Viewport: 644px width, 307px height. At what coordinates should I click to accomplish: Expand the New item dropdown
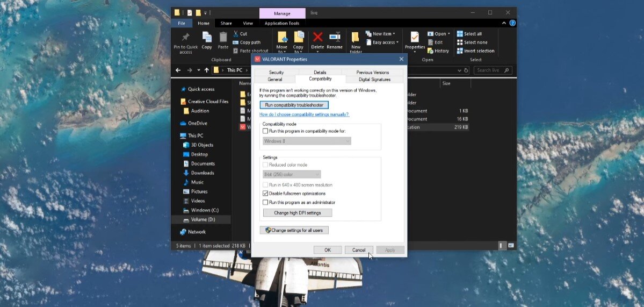coord(382,34)
